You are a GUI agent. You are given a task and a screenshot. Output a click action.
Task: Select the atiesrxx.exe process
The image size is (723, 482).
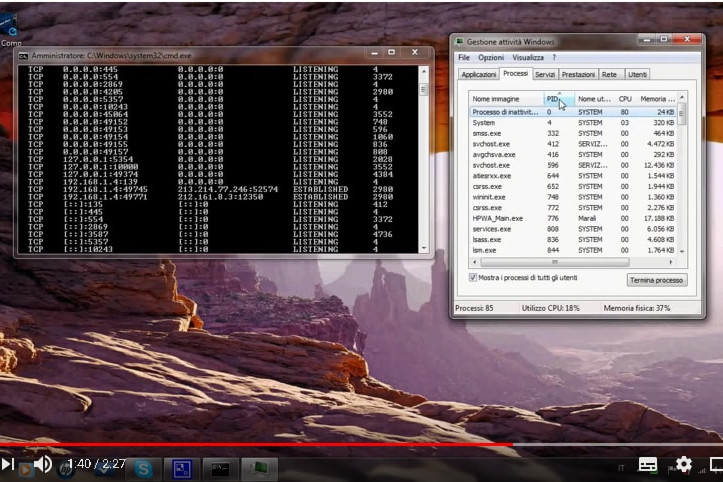tap(573, 176)
